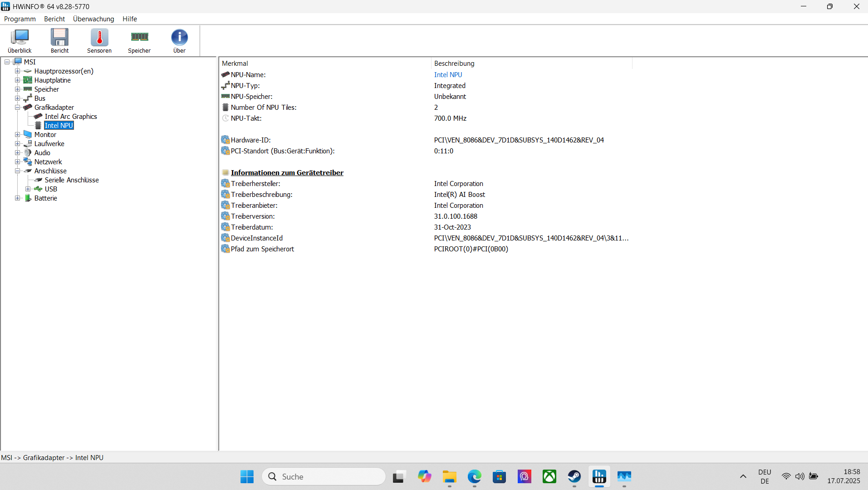The width and height of the screenshot is (868, 490).
Task: Expand the Batterie tree node
Action: (x=17, y=198)
